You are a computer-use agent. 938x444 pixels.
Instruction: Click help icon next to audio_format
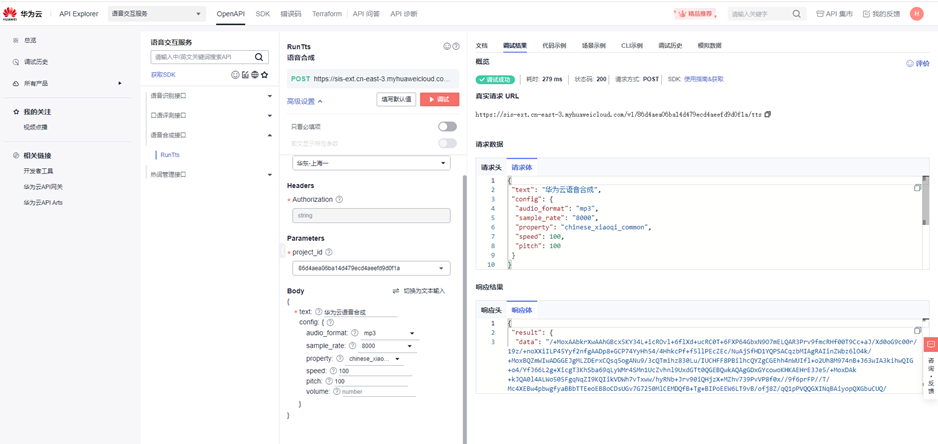[x=354, y=333]
